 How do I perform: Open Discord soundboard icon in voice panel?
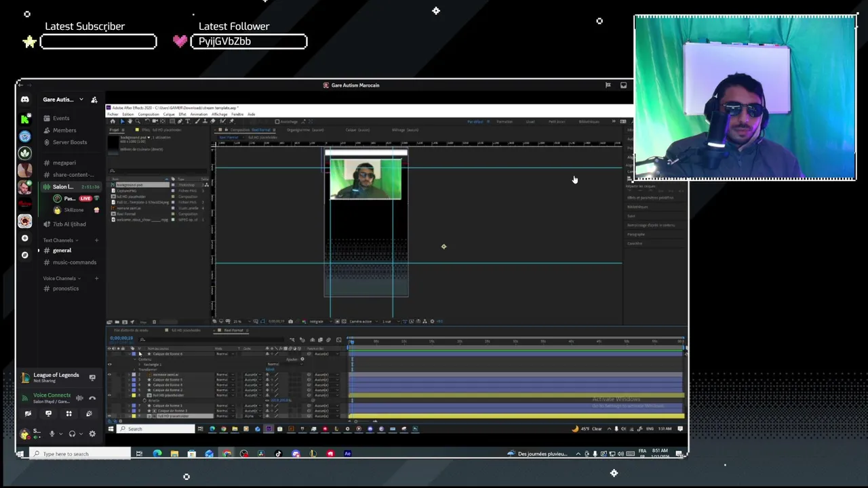pos(89,413)
